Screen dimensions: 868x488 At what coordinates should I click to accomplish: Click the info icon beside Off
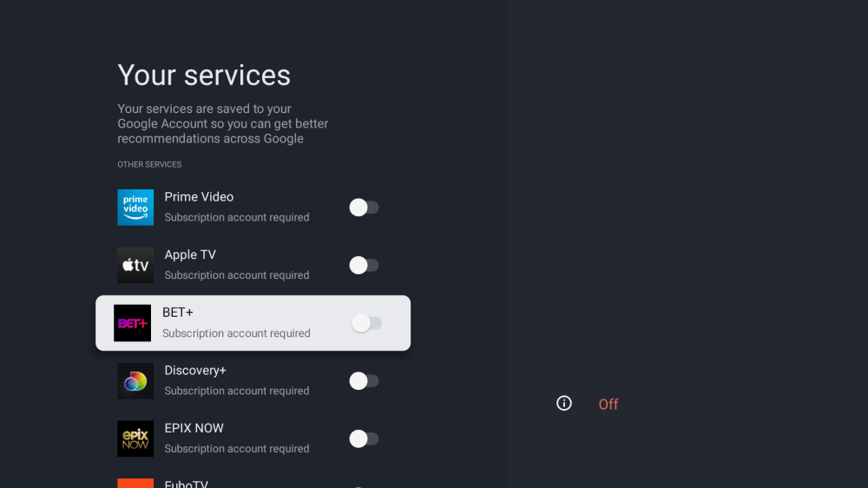(x=564, y=403)
